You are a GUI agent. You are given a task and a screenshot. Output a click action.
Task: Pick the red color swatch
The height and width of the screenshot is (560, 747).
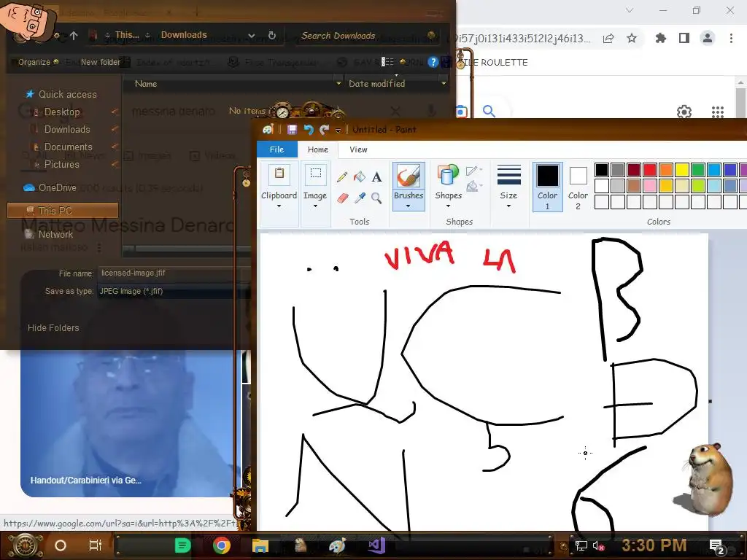click(650, 169)
